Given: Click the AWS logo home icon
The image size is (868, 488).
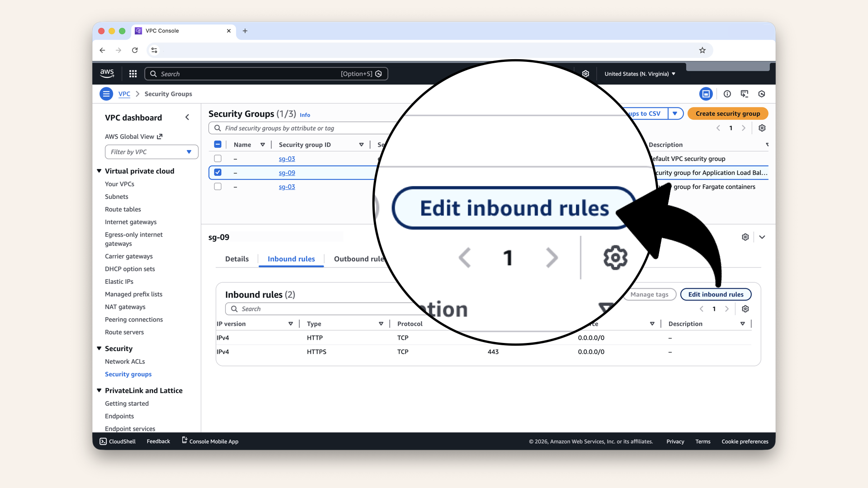Looking at the screenshot, I should [x=107, y=73].
